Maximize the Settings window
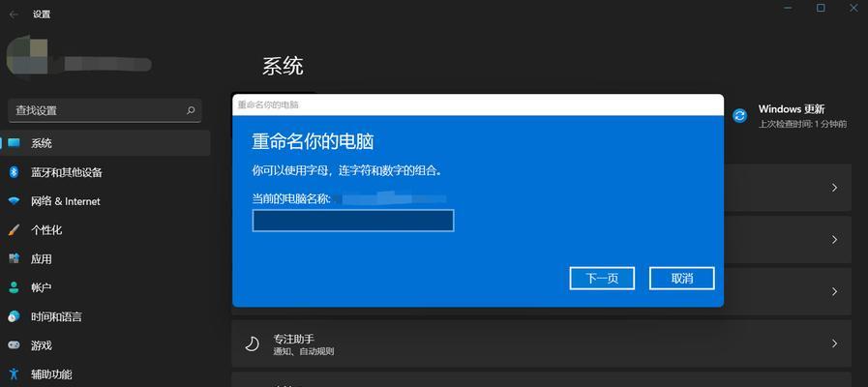Viewport: 868px width, 387px height. [821, 7]
